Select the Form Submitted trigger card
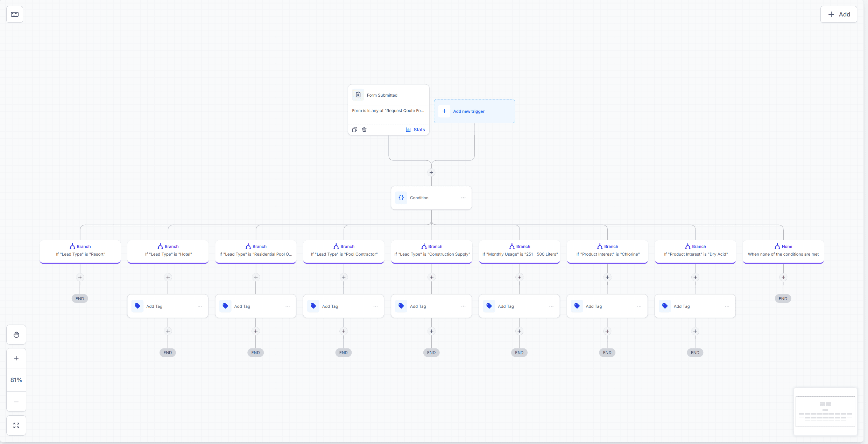Screen dimensions: 868x444 pyautogui.click(x=388, y=110)
